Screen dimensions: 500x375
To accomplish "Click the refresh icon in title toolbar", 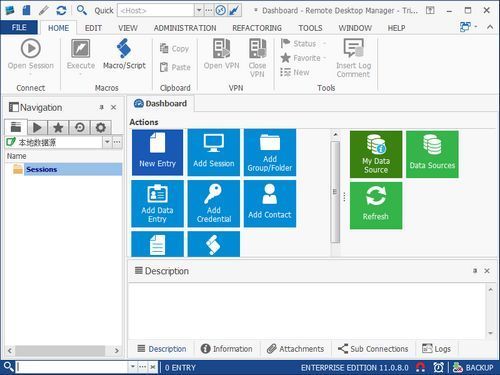I will [61, 10].
